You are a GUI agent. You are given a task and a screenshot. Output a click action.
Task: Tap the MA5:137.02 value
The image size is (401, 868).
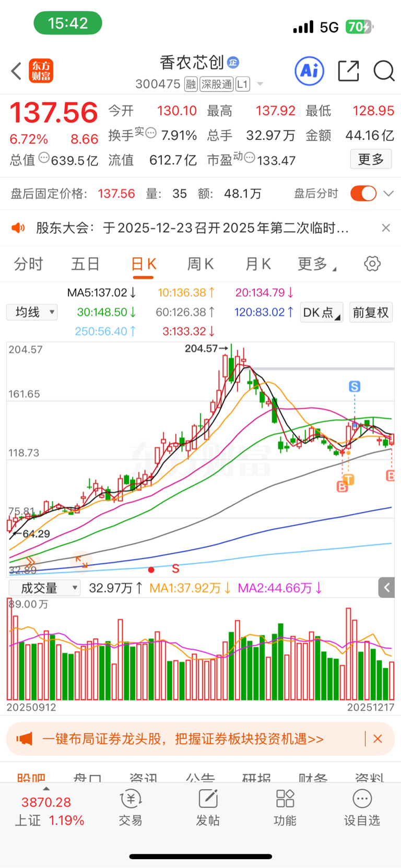[x=102, y=293]
